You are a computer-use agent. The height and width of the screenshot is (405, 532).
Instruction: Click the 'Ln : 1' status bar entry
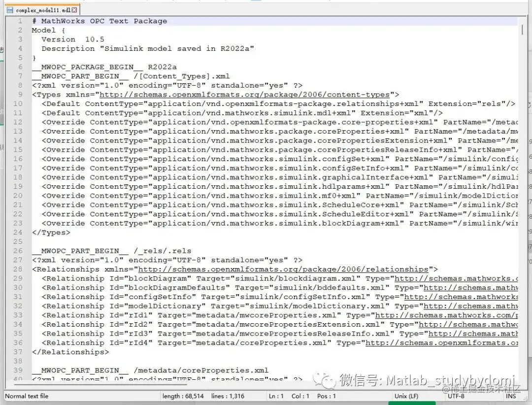click(x=276, y=396)
